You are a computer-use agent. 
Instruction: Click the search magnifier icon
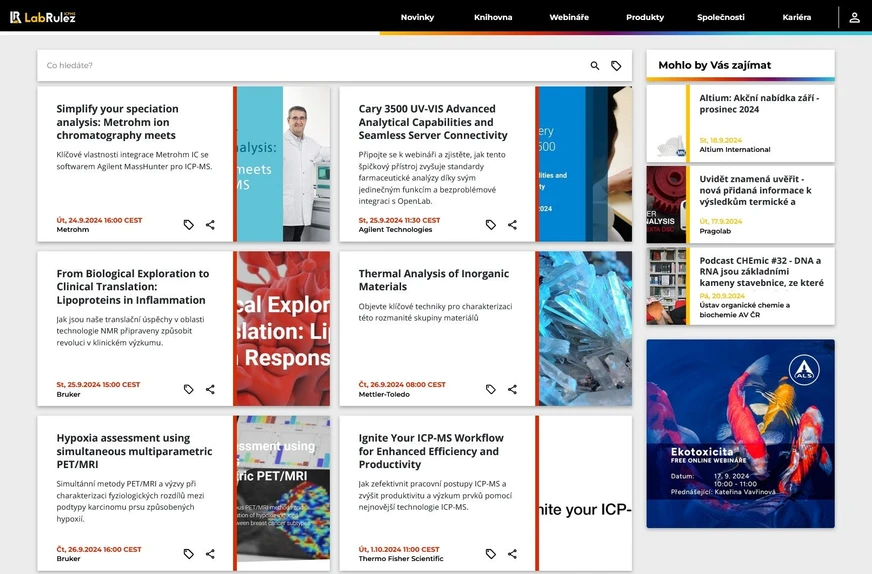[x=594, y=66]
